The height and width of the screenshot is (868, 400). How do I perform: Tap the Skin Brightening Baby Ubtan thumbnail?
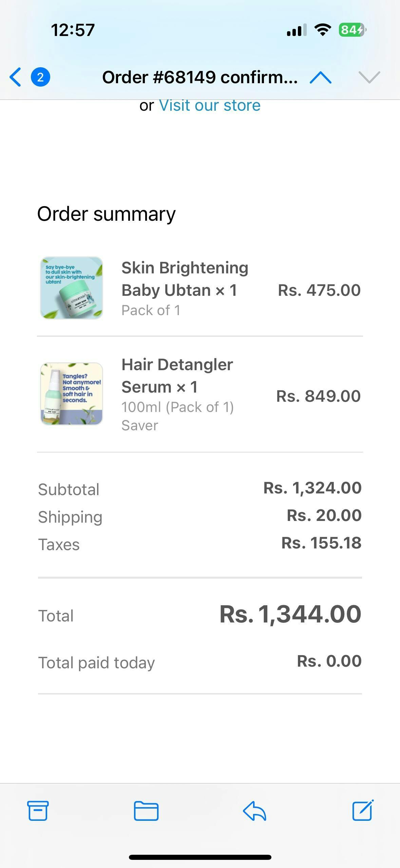[x=72, y=288]
